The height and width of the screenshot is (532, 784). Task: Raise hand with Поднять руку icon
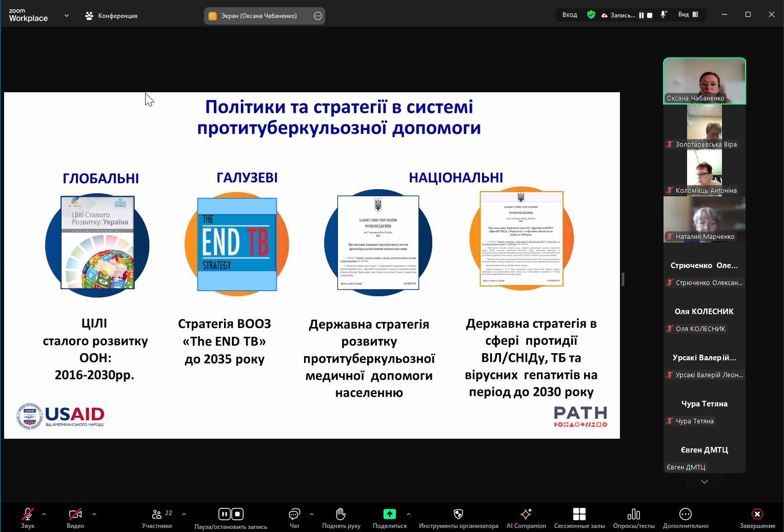coord(341,515)
